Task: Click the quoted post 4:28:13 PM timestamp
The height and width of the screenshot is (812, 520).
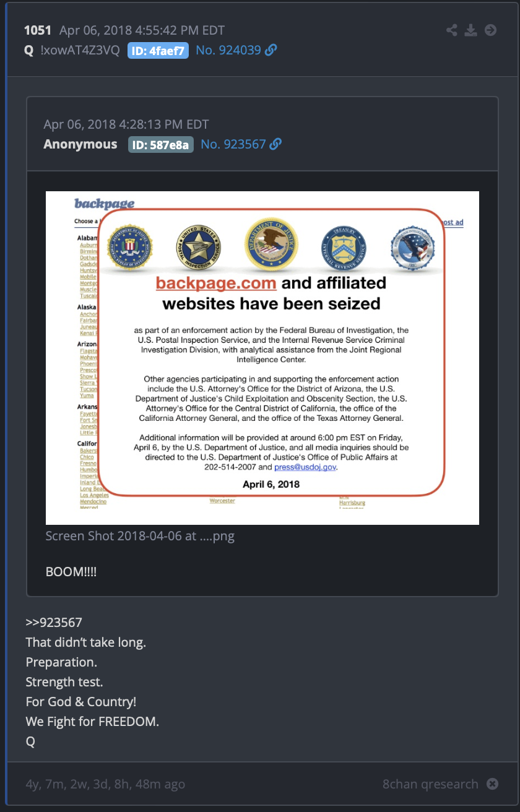Action: 126,124
